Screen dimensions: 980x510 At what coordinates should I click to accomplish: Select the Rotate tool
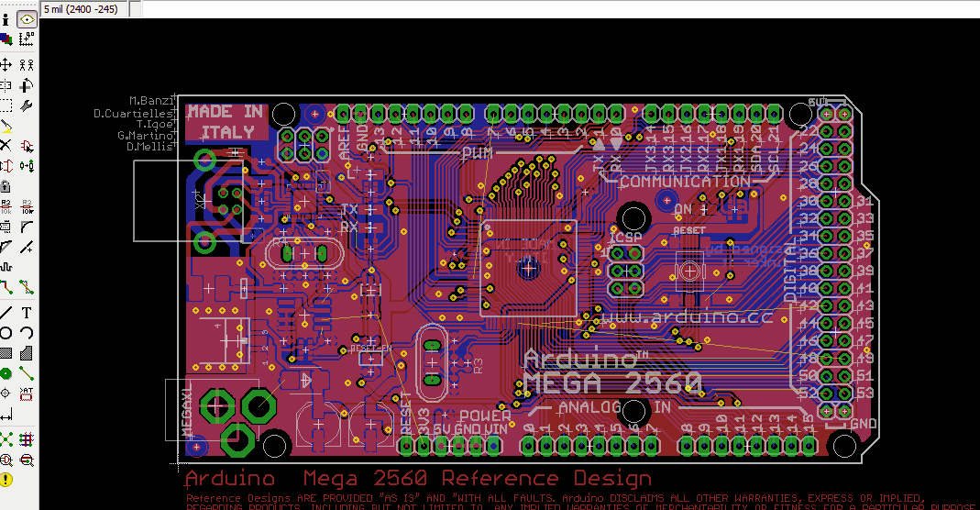point(27,85)
